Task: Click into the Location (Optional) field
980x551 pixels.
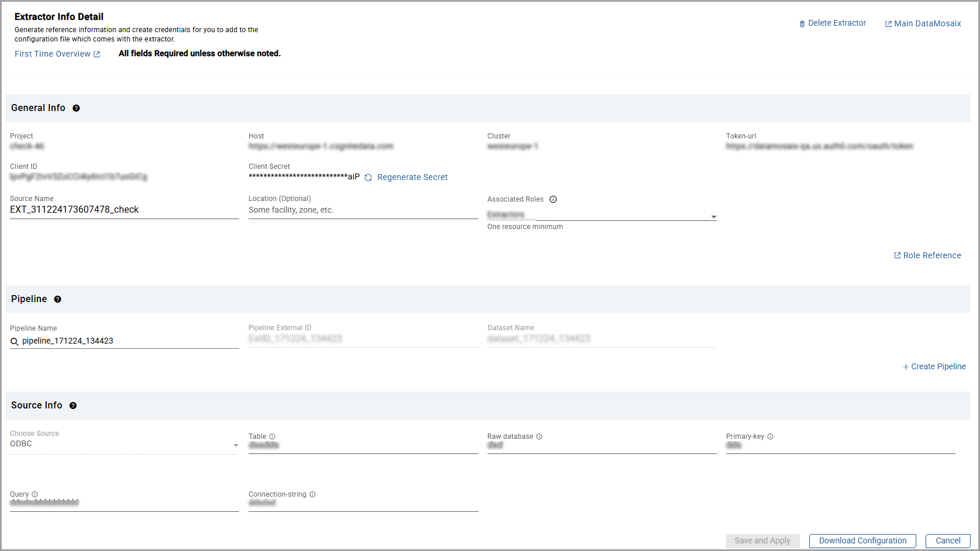Action: (x=363, y=210)
